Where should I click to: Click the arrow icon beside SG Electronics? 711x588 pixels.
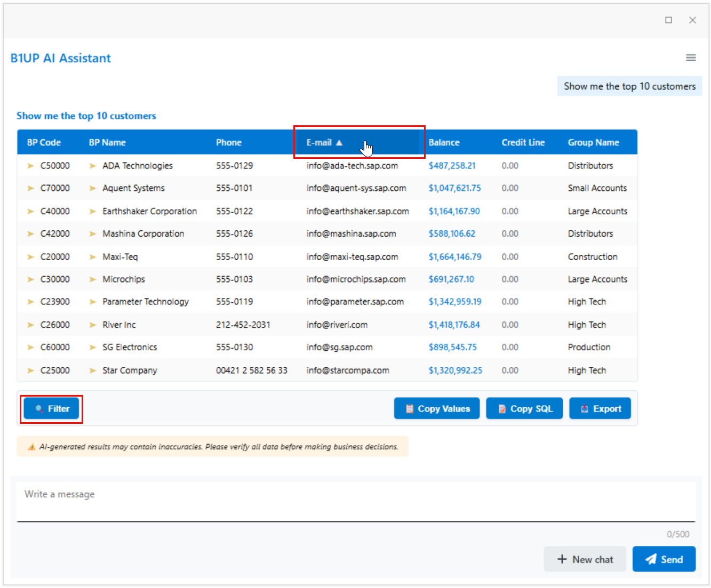[x=93, y=348]
